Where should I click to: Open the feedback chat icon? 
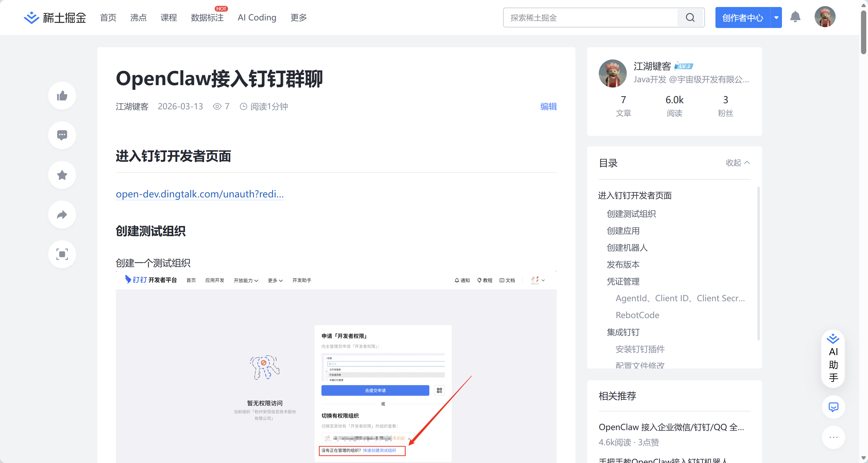[833, 407]
